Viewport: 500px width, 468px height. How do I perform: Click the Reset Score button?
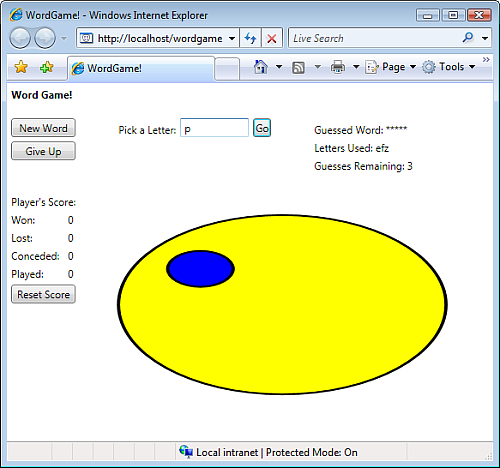coord(43,294)
